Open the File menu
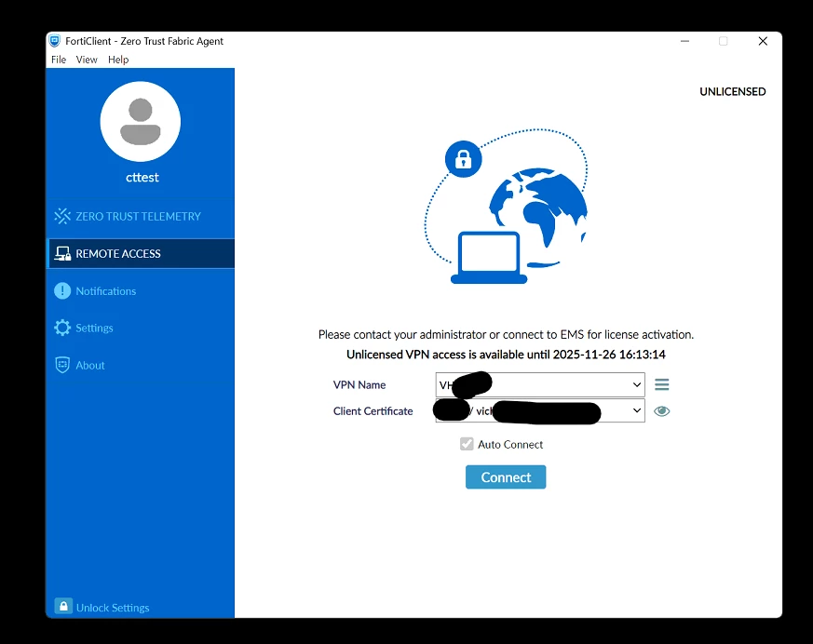 pyautogui.click(x=59, y=60)
